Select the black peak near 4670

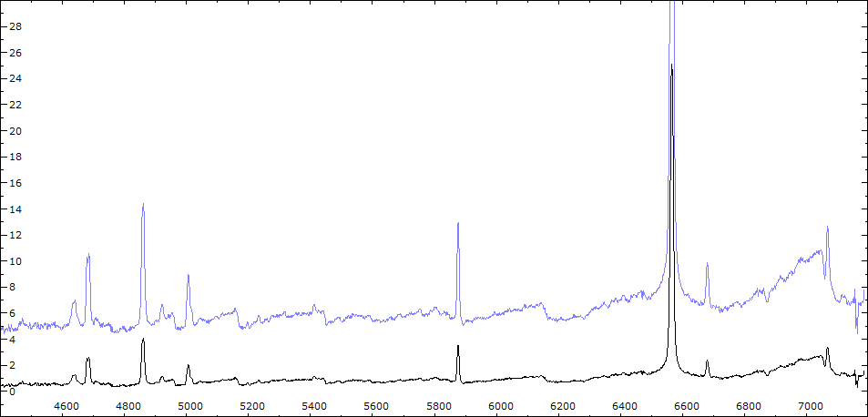coord(87,359)
